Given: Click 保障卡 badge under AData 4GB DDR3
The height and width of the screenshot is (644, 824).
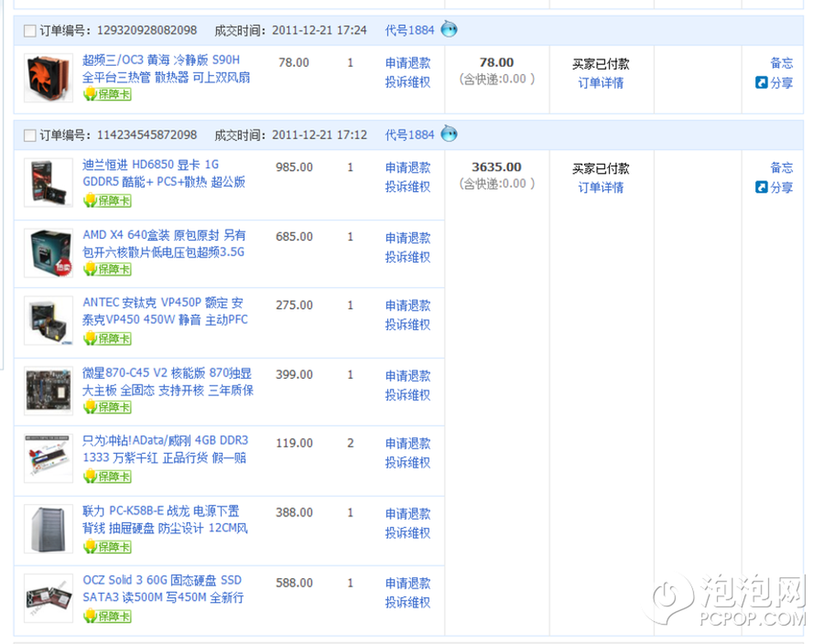Looking at the screenshot, I should point(107,477).
